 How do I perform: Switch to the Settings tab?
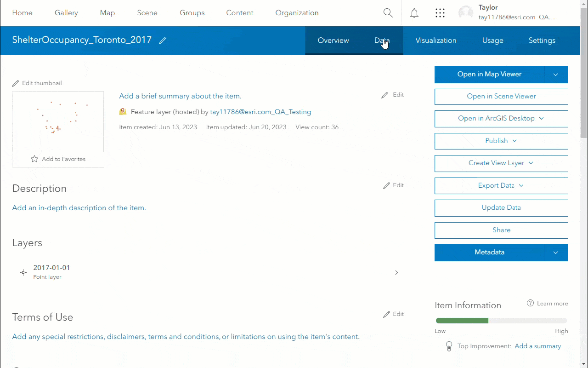pos(542,40)
